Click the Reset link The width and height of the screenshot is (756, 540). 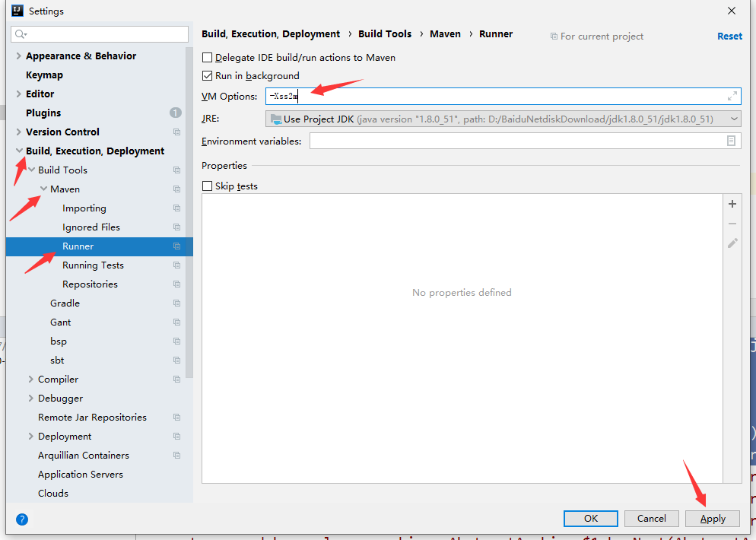point(729,36)
